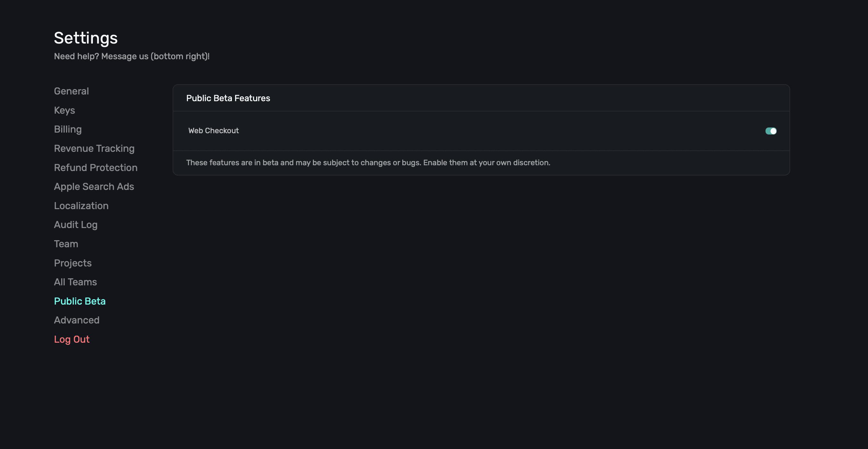Viewport: 868px width, 449px height.
Task: Click the 'Need help? Message us' text
Action: (132, 56)
